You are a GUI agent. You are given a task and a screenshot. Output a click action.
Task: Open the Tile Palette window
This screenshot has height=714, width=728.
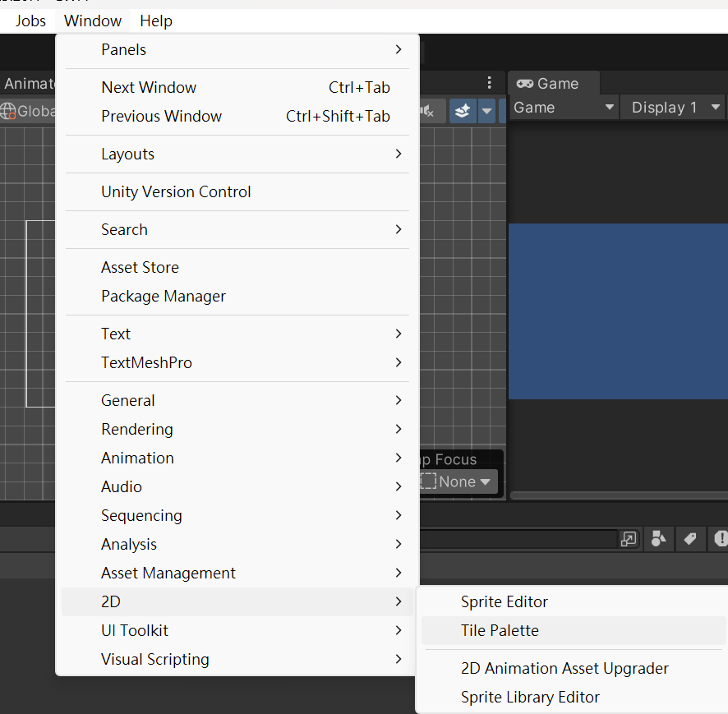click(x=574, y=630)
